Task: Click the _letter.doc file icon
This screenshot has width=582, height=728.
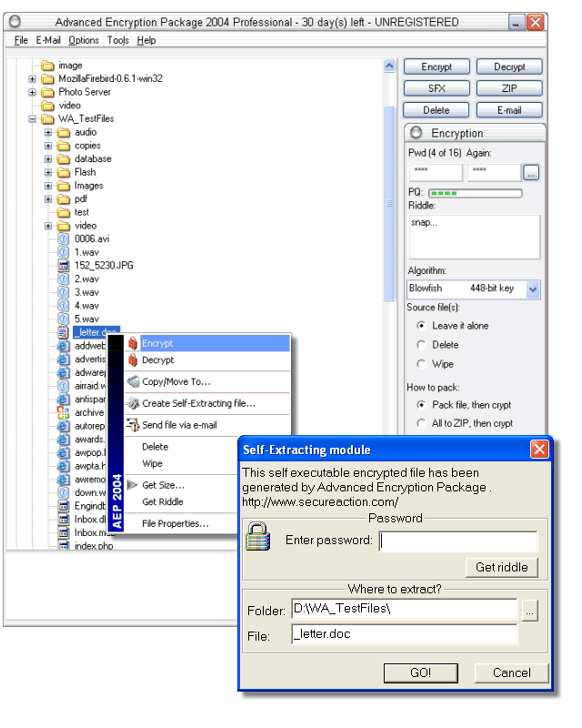Action: point(63,332)
